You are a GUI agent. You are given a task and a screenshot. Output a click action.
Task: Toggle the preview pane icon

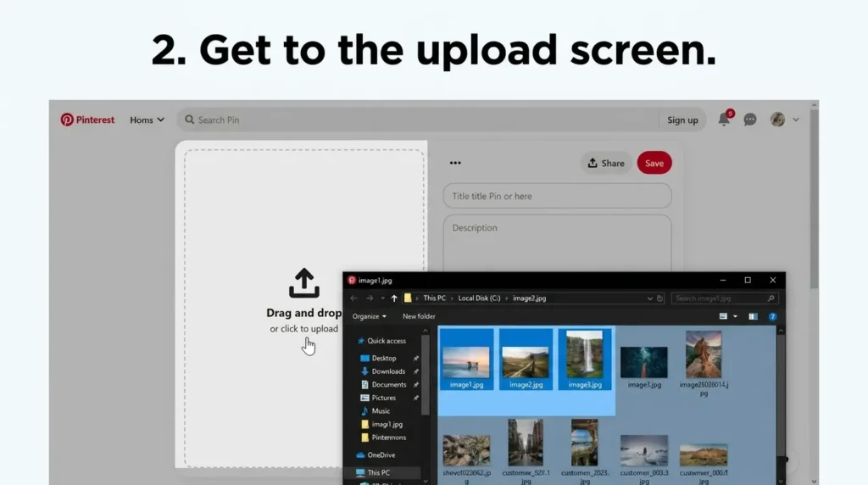point(753,316)
